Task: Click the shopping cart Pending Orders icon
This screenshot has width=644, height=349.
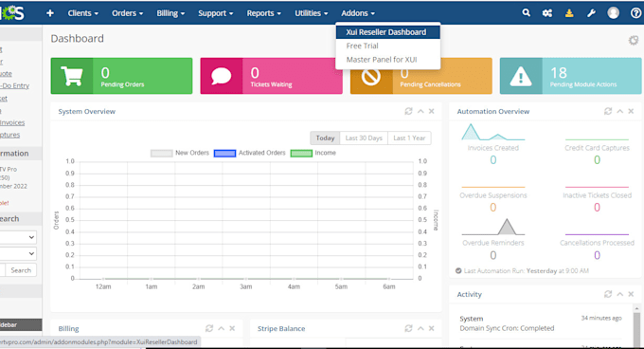Action: (72, 76)
